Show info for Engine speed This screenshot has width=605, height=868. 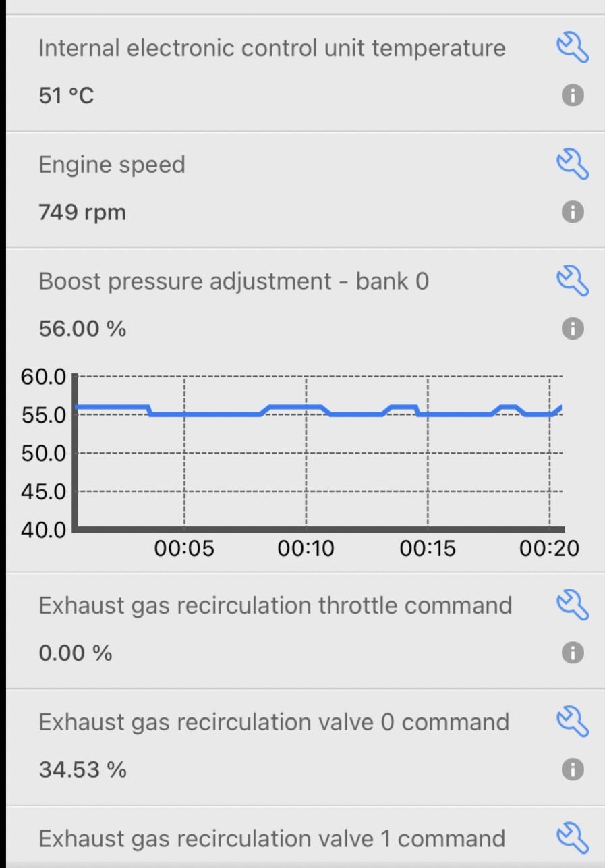tap(573, 212)
